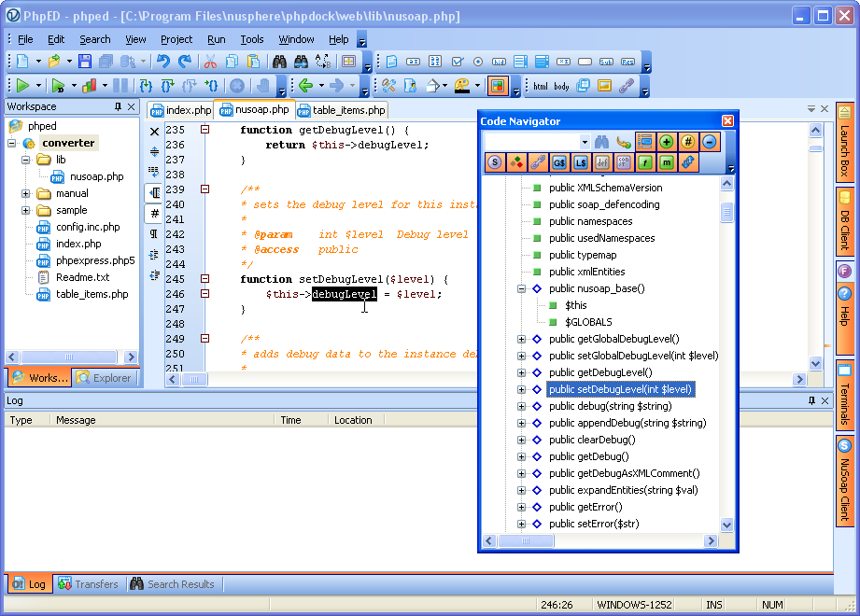Toggle the multicolor panel layout button
The image size is (860, 616).
(498, 86)
